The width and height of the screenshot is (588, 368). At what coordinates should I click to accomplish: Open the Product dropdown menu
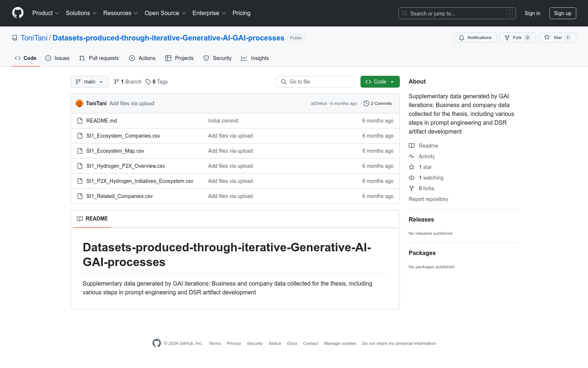[x=46, y=13]
